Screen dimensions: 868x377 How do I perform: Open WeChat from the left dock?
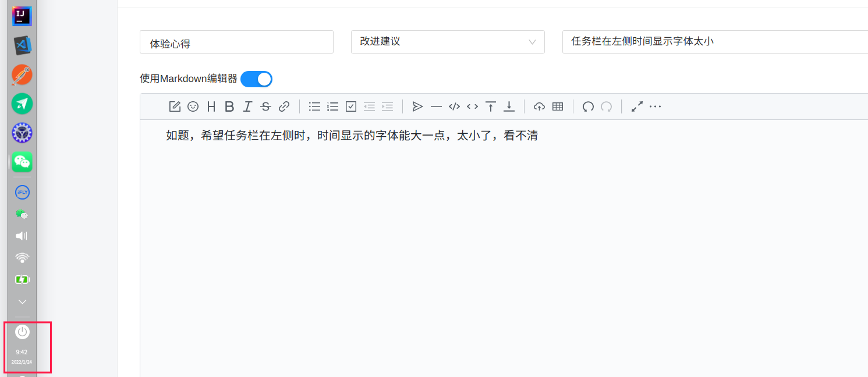click(22, 162)
